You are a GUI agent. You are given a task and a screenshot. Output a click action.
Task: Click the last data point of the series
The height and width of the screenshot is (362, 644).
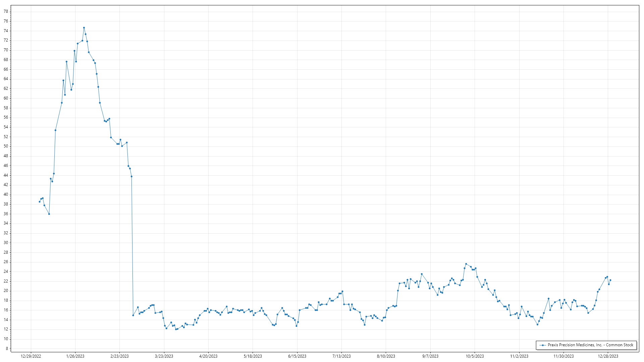(610, 280)
